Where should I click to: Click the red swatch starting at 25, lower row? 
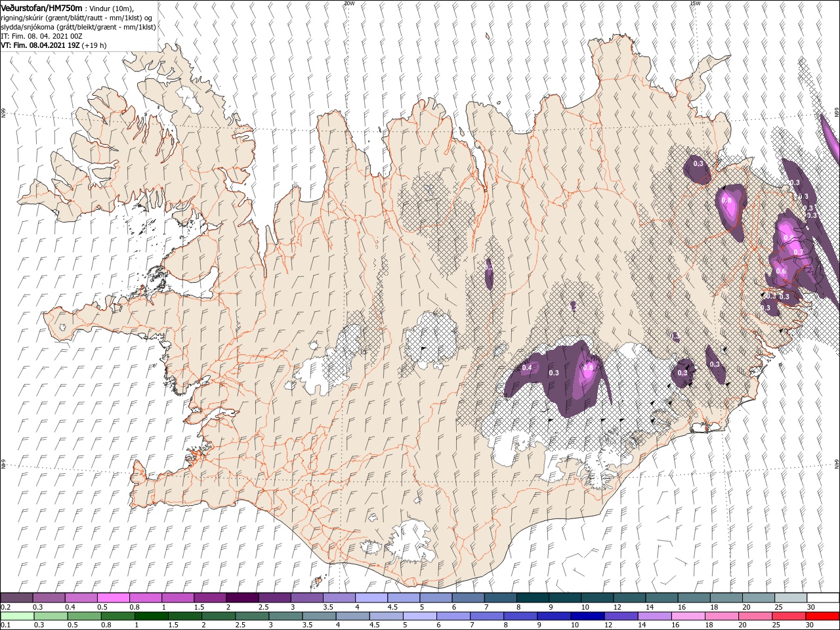(787, 616)
